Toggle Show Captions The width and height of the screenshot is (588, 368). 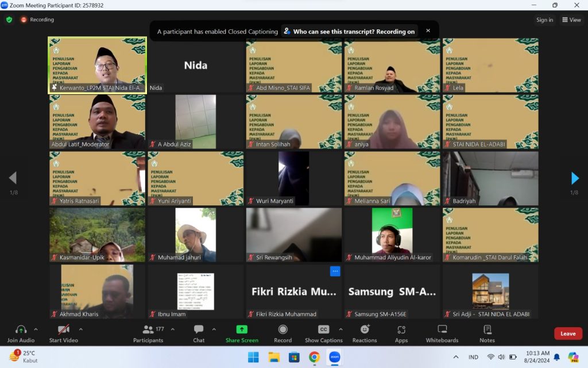click(x=323, y=333)
